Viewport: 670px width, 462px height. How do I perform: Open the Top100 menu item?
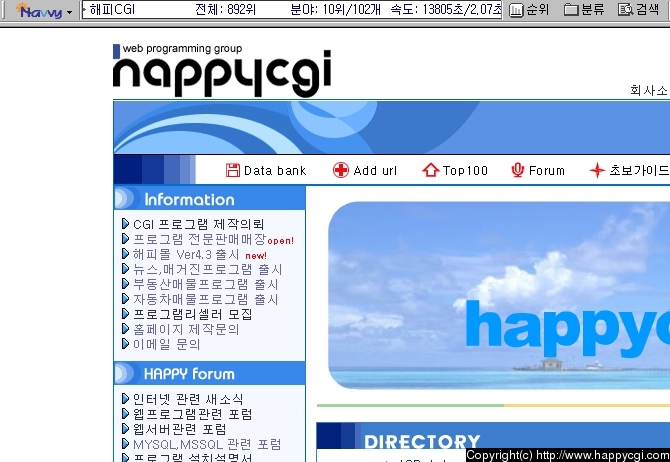465,171
